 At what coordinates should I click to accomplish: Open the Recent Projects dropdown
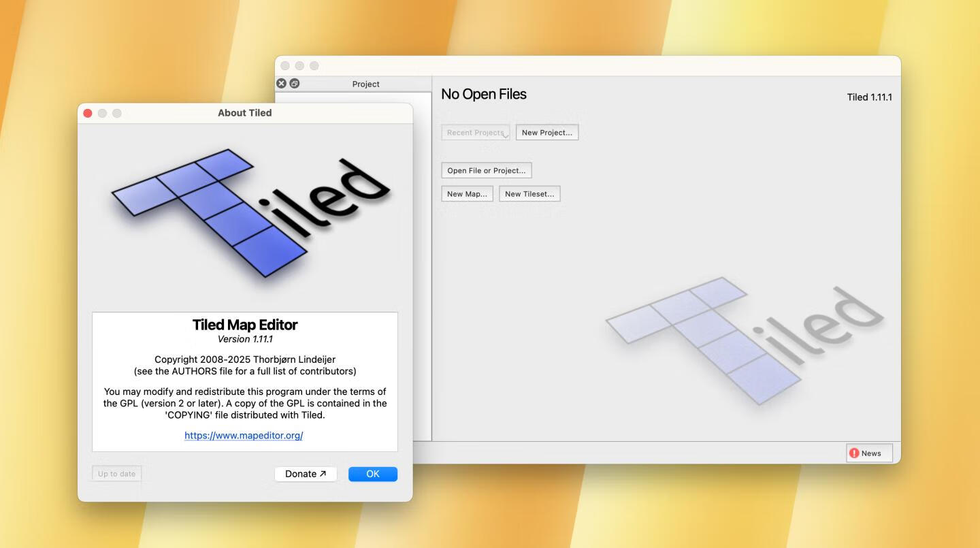tap(476, 133)
